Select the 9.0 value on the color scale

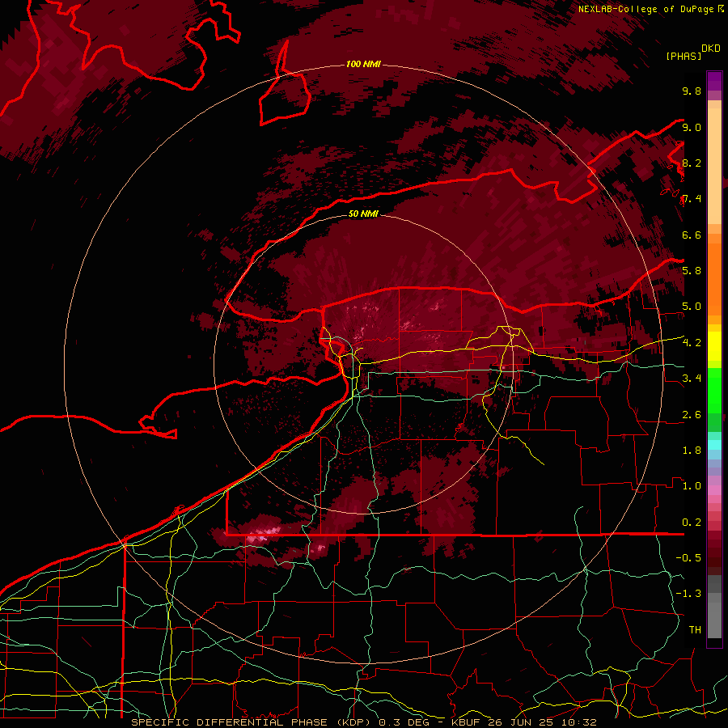pos(692,127)
